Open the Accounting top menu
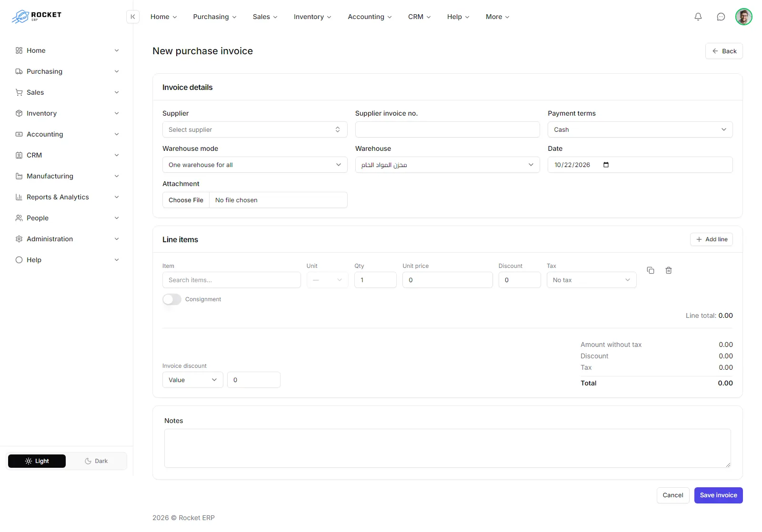Viewport: 762px width, 532px height. 370,17
